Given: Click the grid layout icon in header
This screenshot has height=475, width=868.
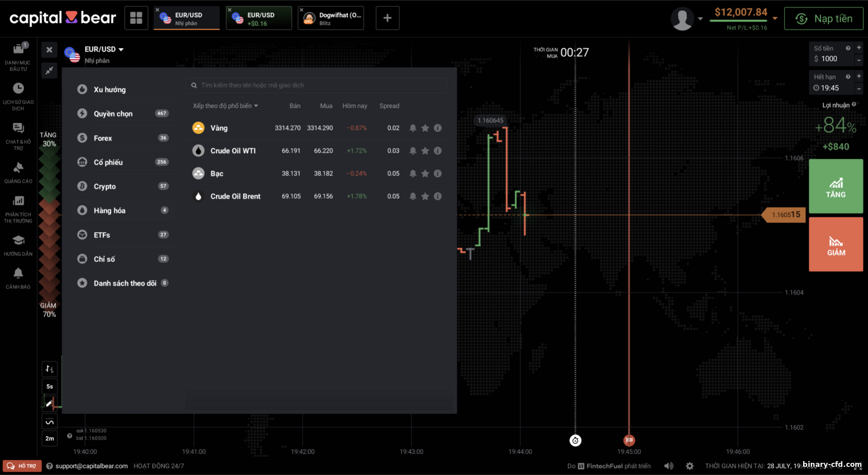Looking at the screenshot, I should (x=136, y=18).
